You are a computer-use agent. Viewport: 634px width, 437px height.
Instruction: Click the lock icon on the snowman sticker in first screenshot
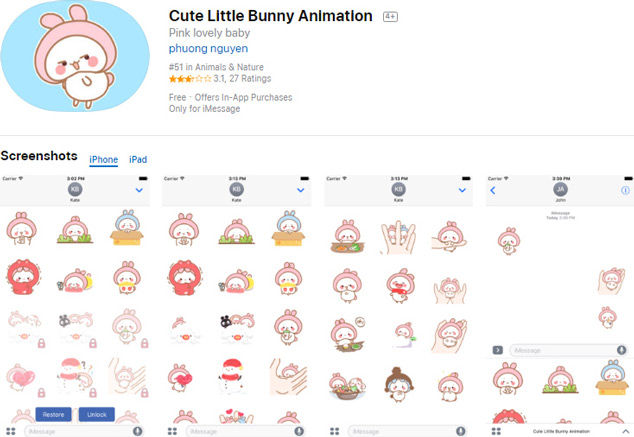[93, 392]
